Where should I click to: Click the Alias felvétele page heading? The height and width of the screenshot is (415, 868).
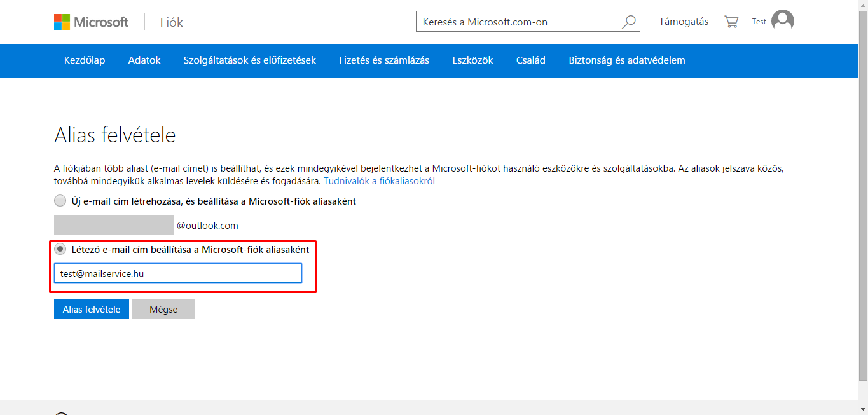pos(115,135)
